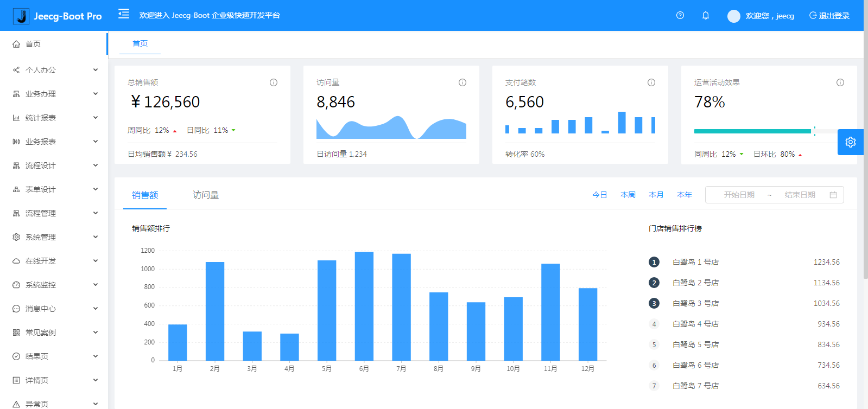This screenshot has height=409, width=868.
Task: Open help via question mark icon
Action: pyautogui.click(x=680, y=15)
